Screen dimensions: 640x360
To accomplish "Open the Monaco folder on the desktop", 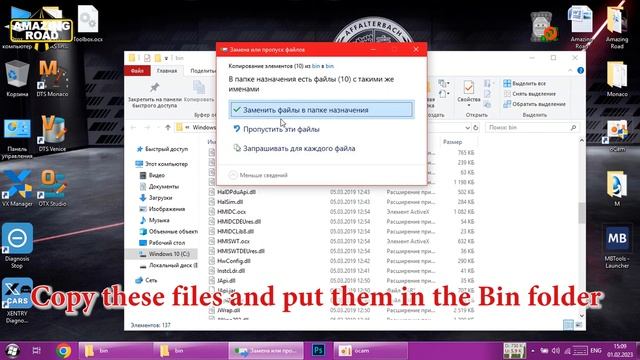I will pos(617,78).
